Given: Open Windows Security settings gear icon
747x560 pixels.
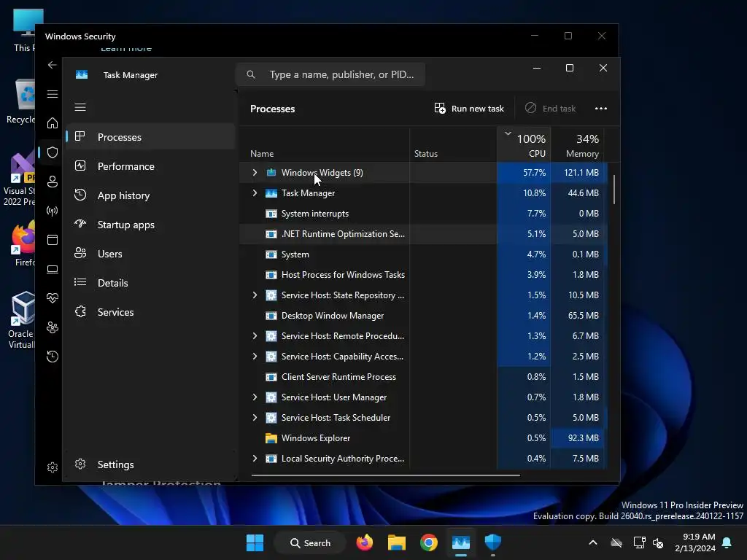Looking at the screenshot, I should point(53,467).
